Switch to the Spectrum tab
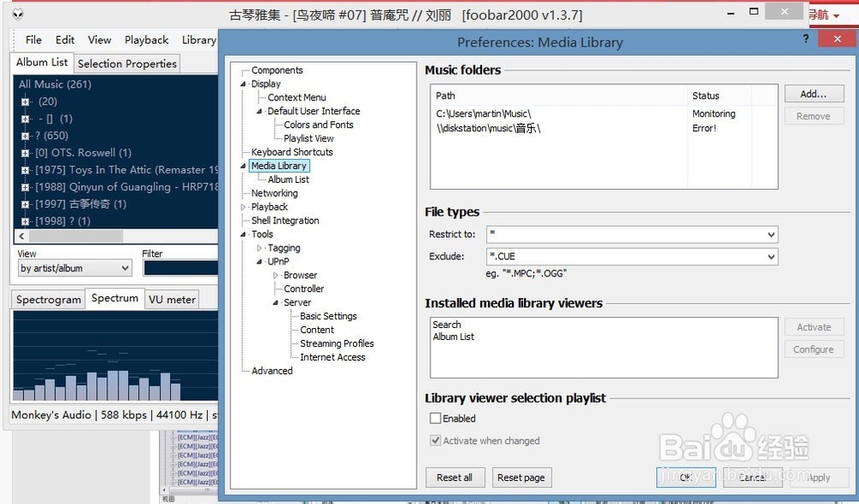This screenshot has width=859, height=504. [x=114, y=298]
